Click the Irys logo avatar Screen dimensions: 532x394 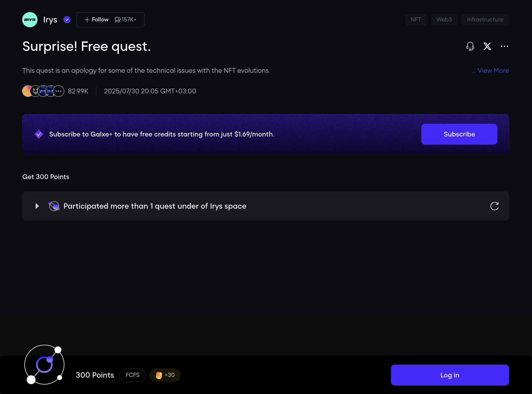coord(30,20)
